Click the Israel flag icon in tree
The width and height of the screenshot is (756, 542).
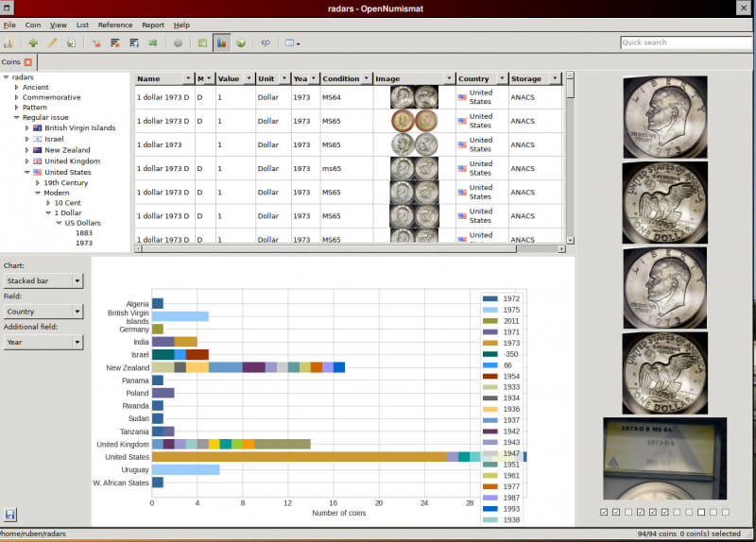38,139
